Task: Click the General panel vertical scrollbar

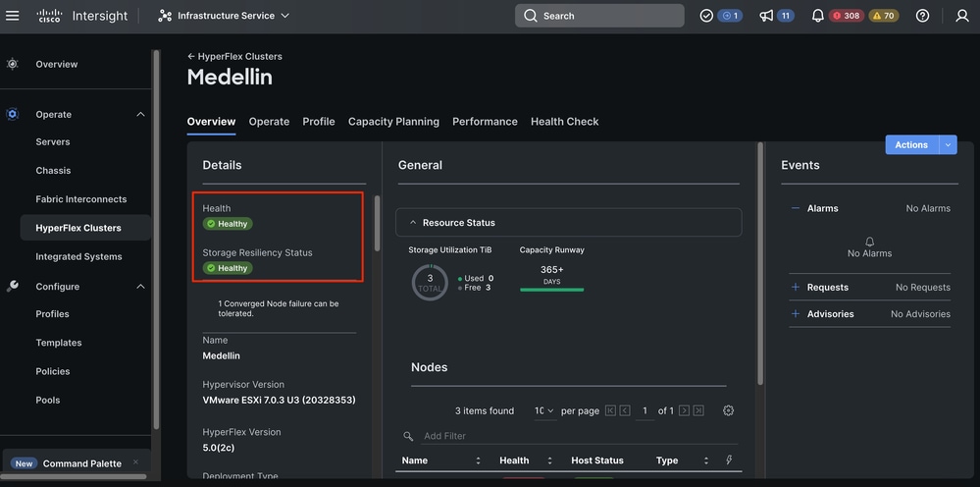Action: (760, 263)
